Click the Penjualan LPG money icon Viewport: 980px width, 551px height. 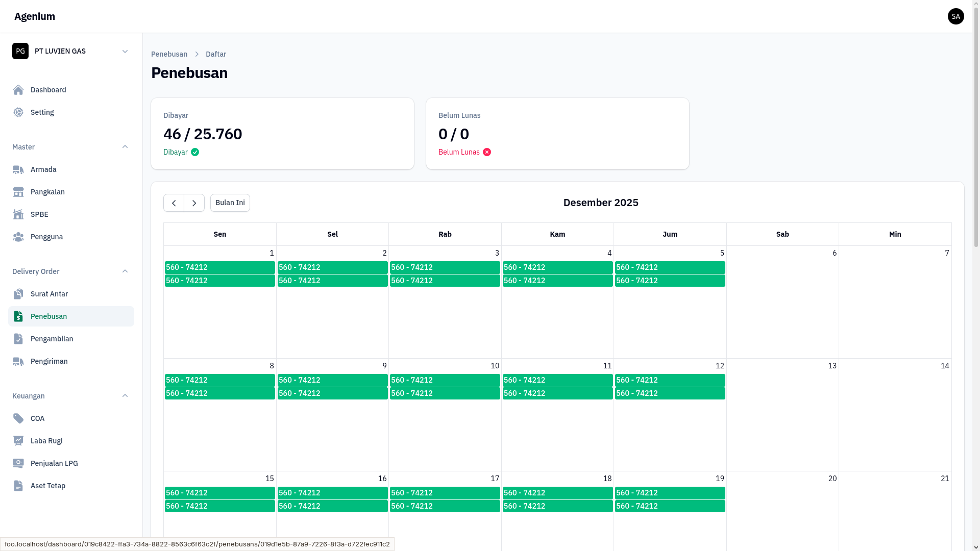click(x=18, y=463)
